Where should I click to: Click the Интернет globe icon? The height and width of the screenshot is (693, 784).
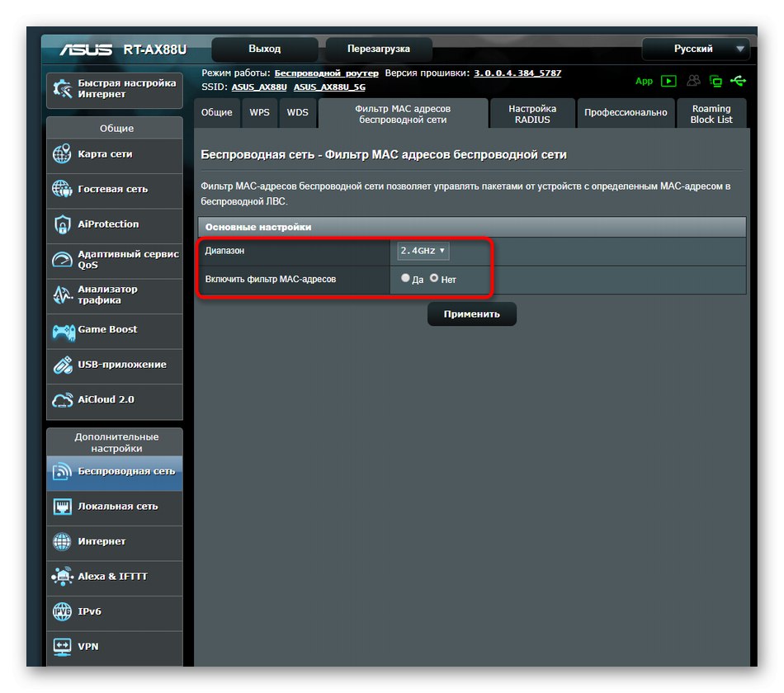click(x=62, y=541)
